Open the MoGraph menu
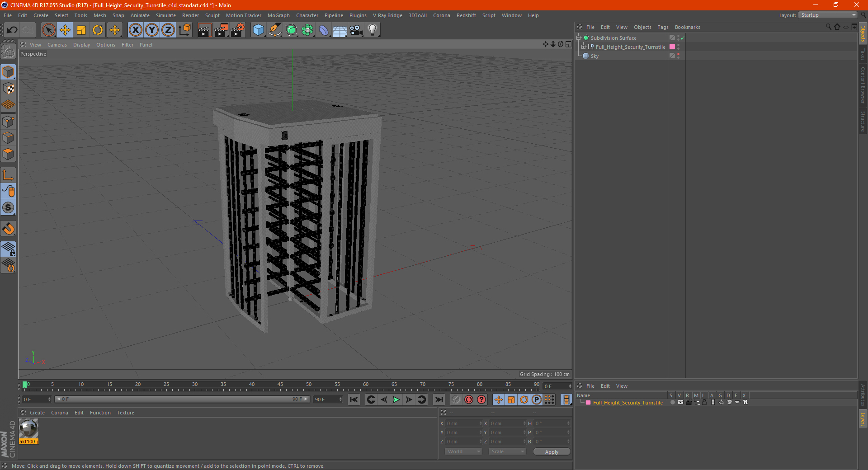This screenshot has width=868, height=470. tap(278, 15)
